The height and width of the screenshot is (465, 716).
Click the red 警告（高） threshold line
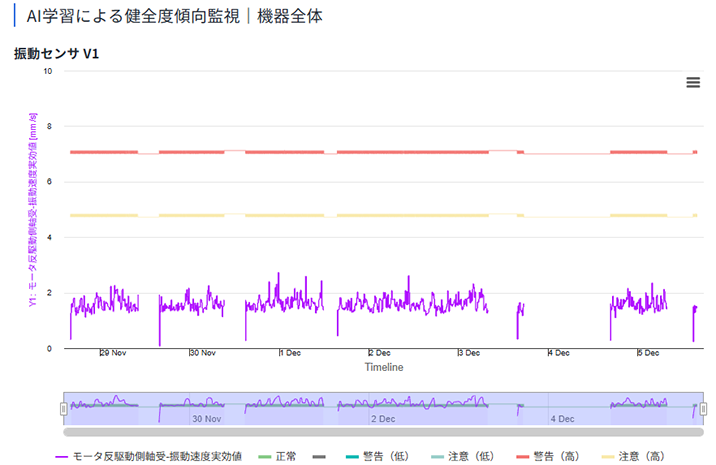pos(400,152)
